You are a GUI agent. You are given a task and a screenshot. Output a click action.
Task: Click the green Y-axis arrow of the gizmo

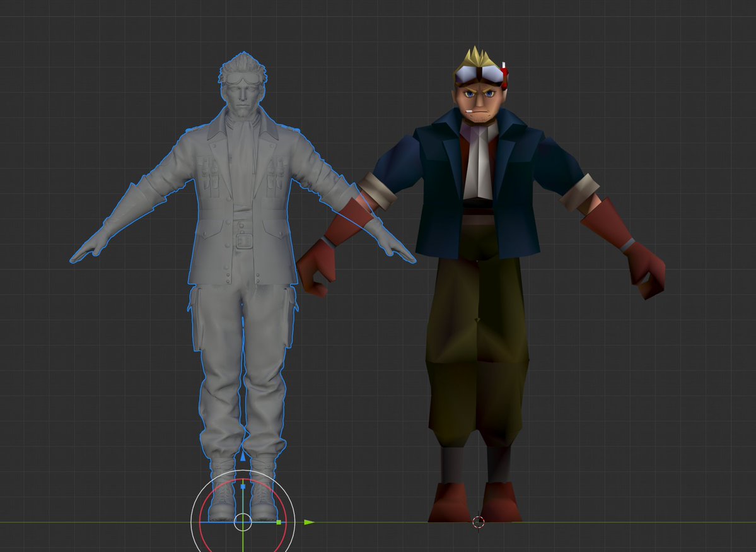(310, 522)
